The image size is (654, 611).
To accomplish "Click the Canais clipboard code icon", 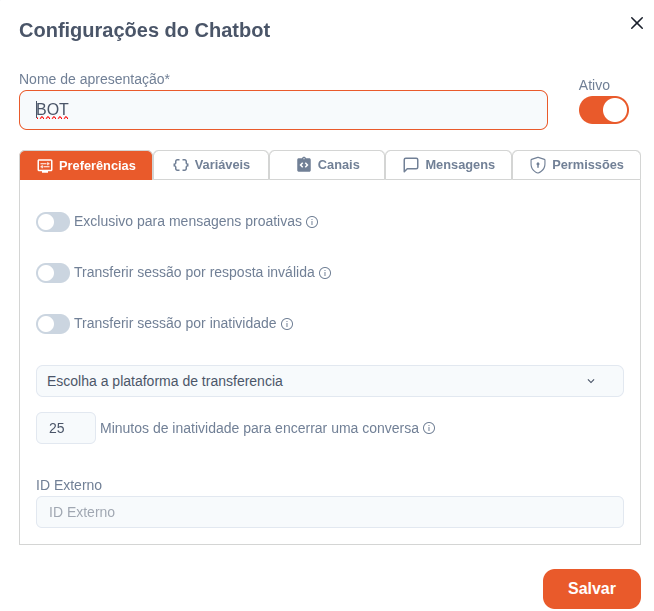I will [x=304, y=165].
